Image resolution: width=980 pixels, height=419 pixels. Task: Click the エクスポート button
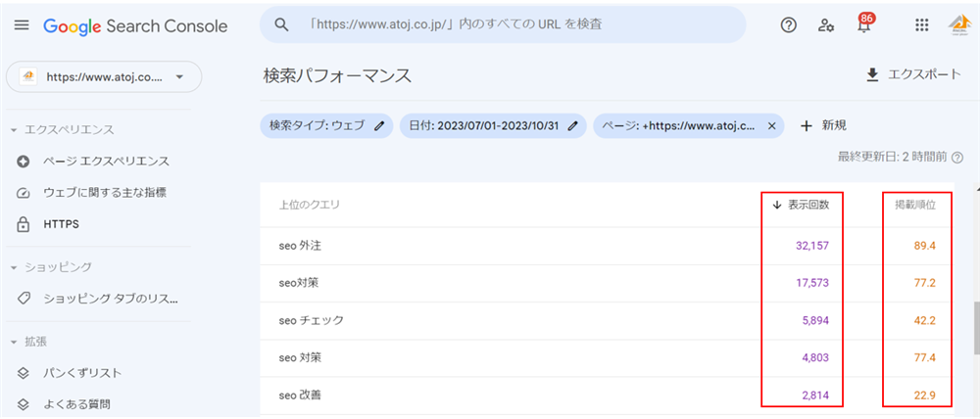point(913,75)
